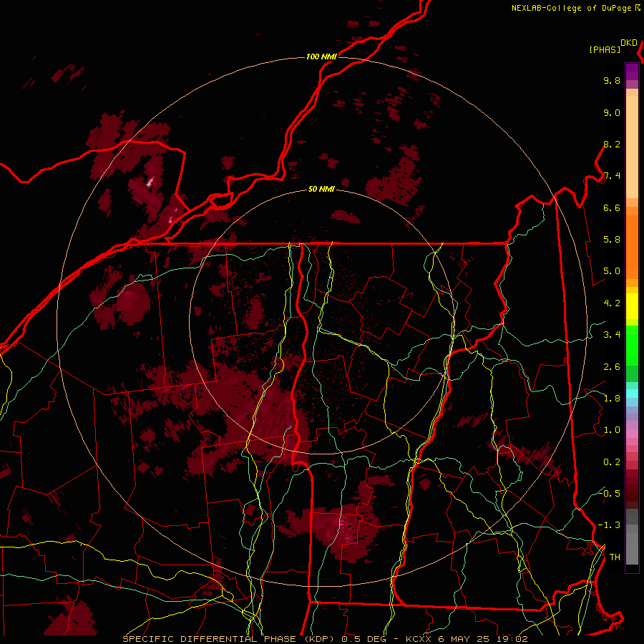Click the 9.8 value on color scale
Image resolution: width=644 pixels, height=644 pixels.
[612, 80]
